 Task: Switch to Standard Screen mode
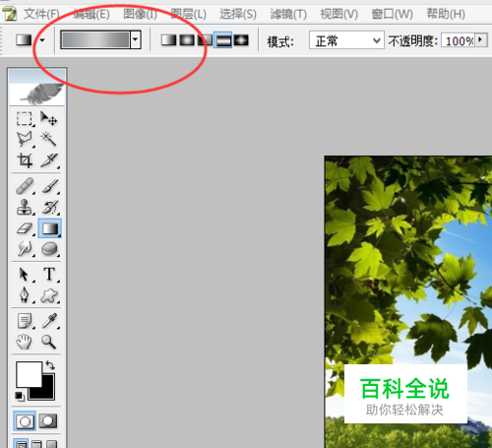[x=21, y=443]
